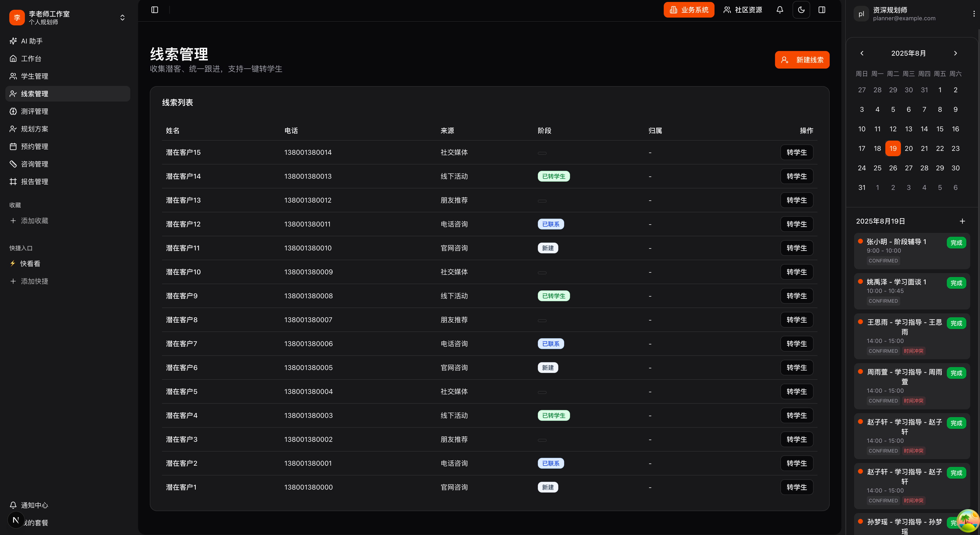The image size is (980, 535).
Task: Toggle the right calendar panel icon
Action: click(x=822, y=10)
